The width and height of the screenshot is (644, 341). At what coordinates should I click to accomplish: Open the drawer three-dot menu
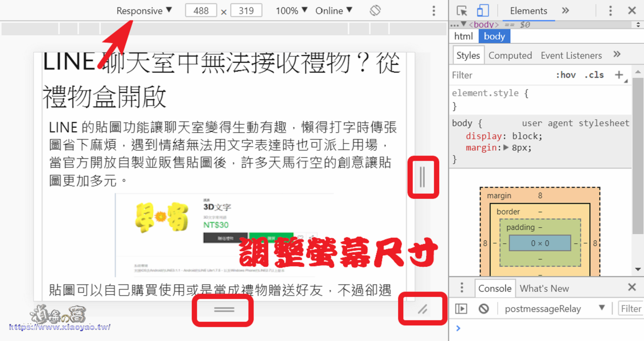462,288
